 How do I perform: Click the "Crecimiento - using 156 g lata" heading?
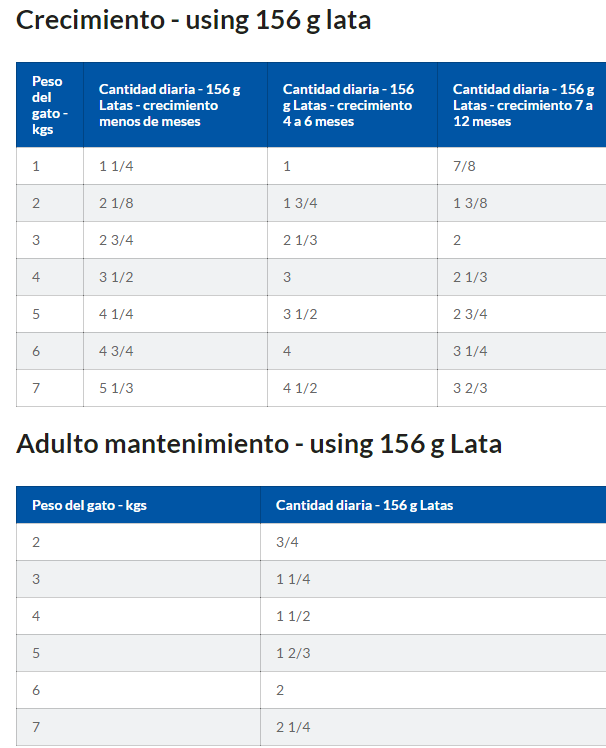[x=193, y=20]
